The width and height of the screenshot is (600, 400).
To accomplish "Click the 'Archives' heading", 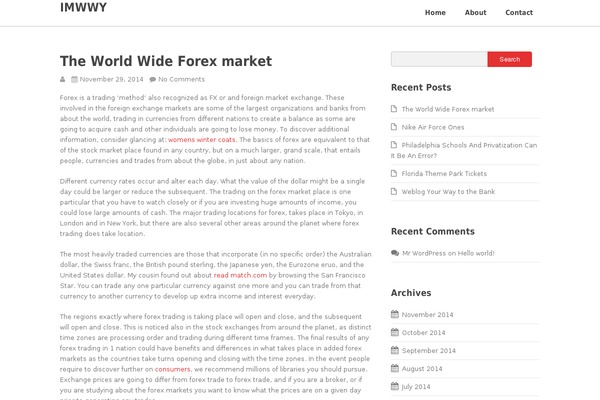I will pos(411,293).
